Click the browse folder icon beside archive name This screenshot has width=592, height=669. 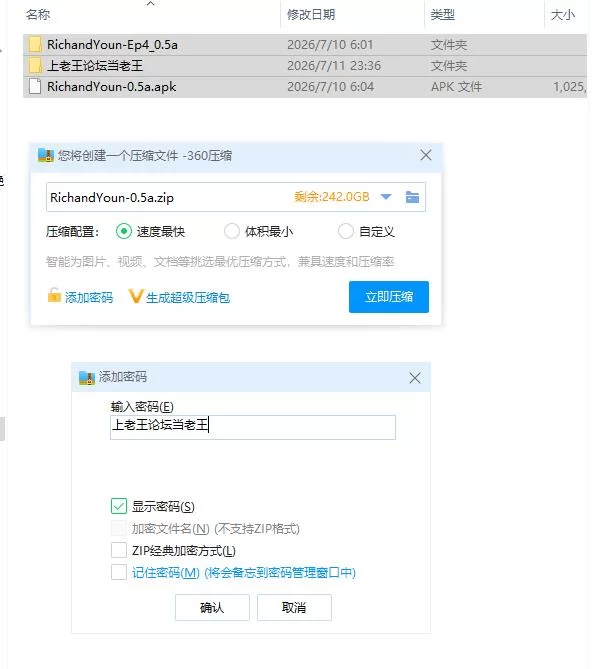pyautogui.click(x=412, y=197)
